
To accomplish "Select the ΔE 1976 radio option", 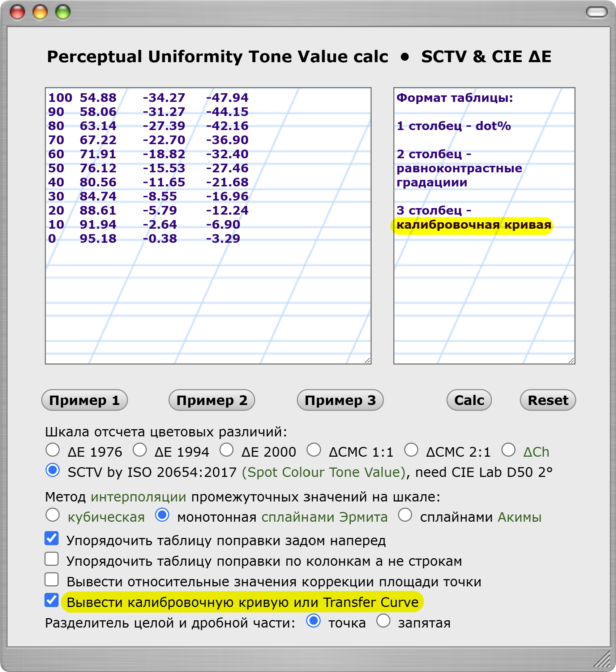I will click(x=53, y=450).
